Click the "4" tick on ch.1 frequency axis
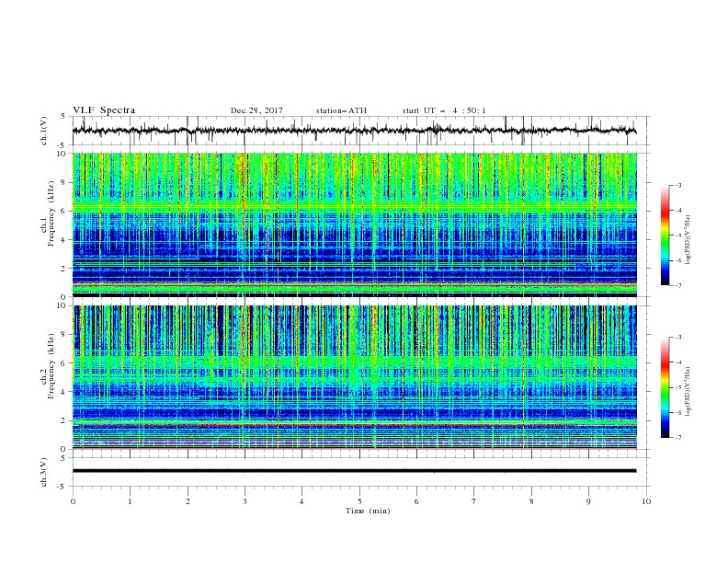 pyautogui.click(x=64, y=240)
